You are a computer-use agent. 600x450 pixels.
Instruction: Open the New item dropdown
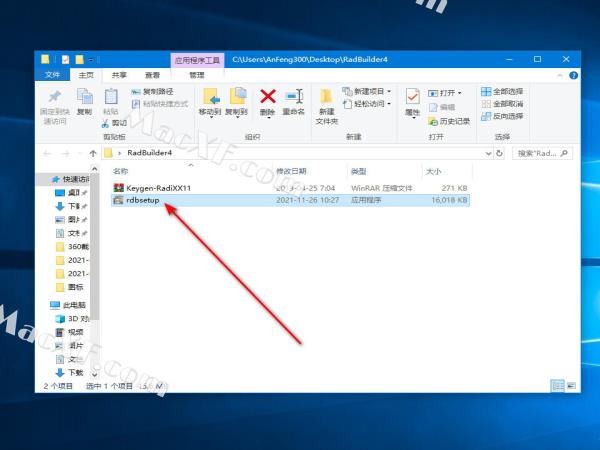(x=367, y=91)
